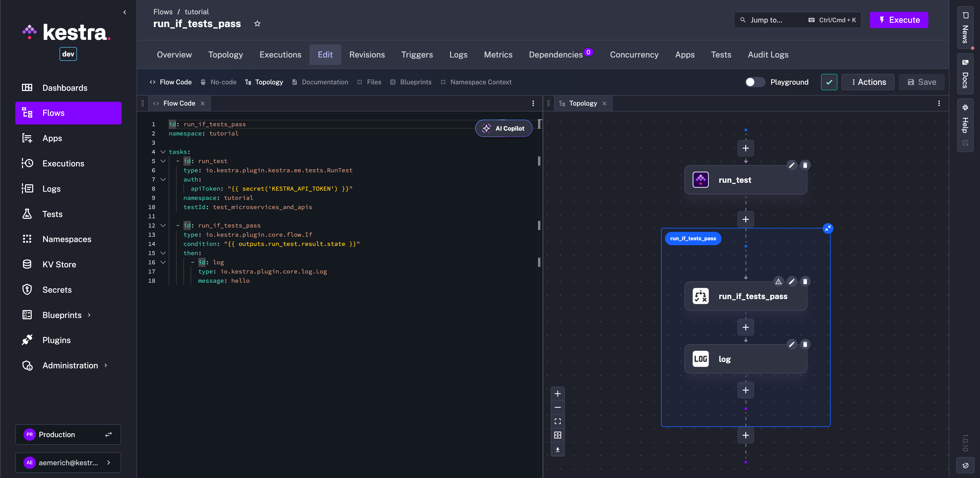
Task: Fit the topology graph to screen
Action: point(558,421)
